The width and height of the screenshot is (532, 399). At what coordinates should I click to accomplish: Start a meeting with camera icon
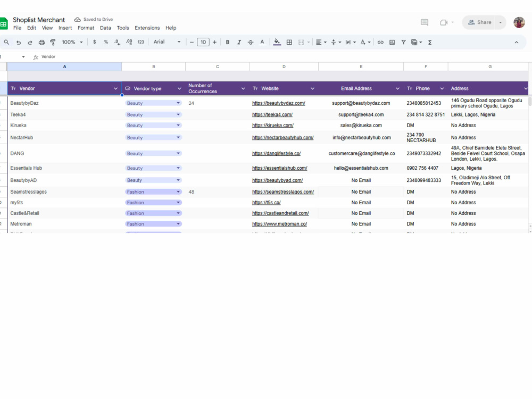444,22
